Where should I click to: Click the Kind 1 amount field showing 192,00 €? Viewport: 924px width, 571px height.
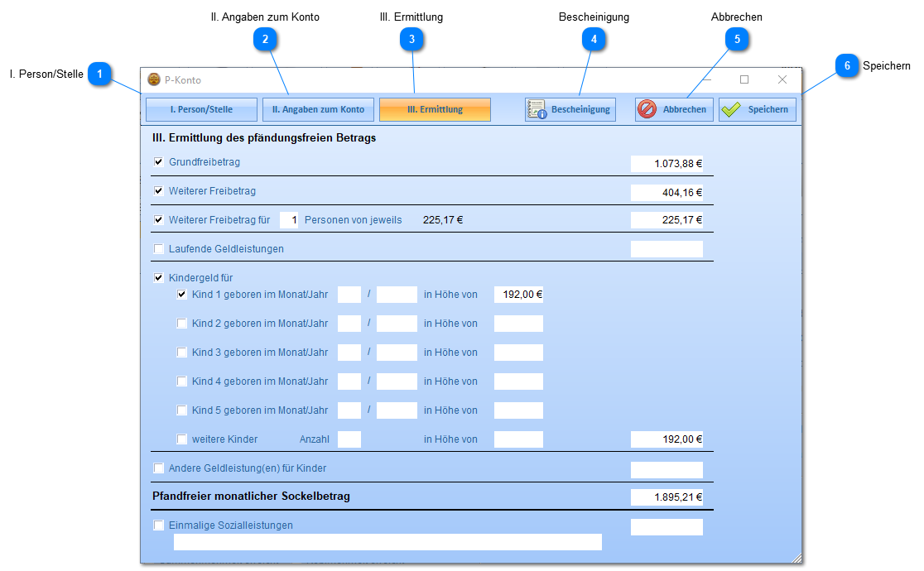coord(518,295)
